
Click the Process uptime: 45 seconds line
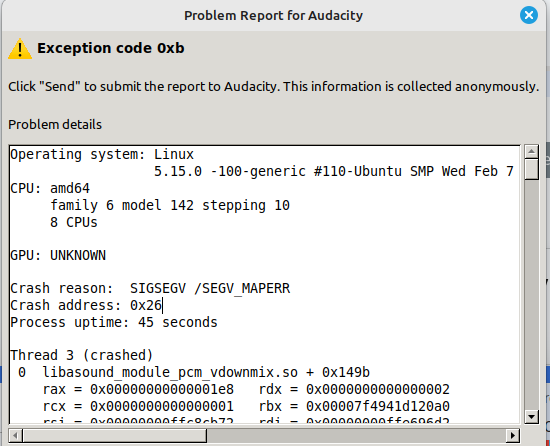[x=114, y=322]
